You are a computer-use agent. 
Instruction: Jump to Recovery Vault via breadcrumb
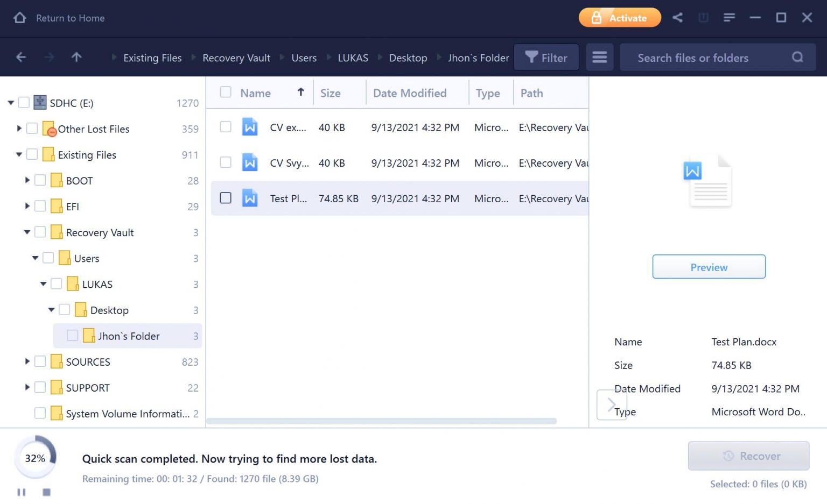[x=236, y=58]
